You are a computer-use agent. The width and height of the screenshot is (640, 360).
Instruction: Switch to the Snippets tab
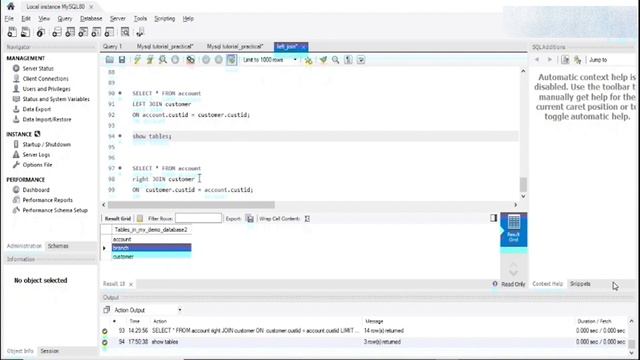[x=580, y=284]
